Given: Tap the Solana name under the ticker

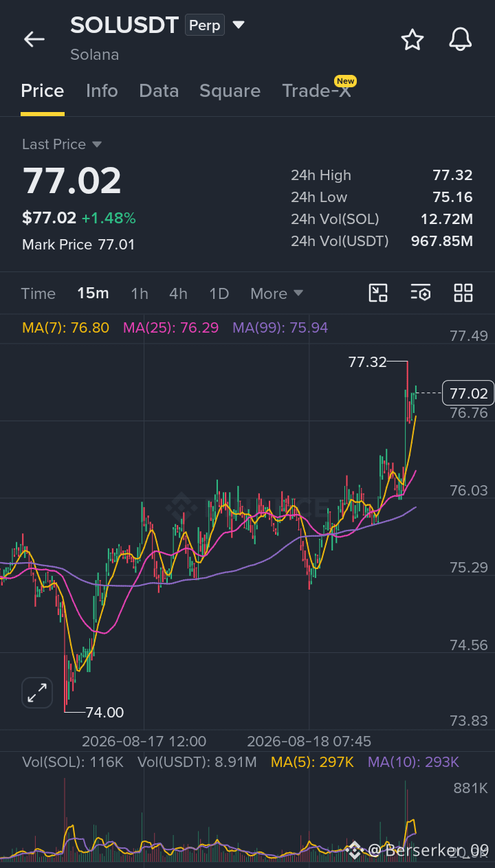Looking at the screenshot, I should click(x=94, y=54).
